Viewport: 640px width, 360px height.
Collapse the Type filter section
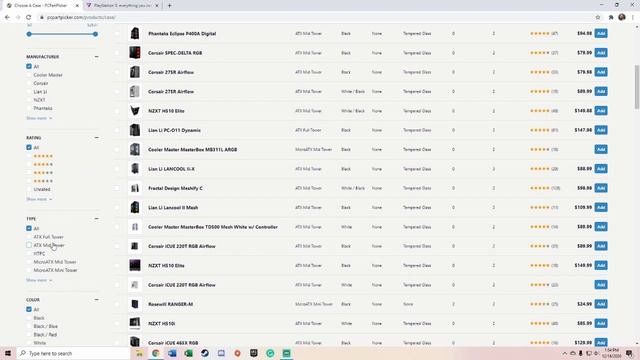point(96,219)
